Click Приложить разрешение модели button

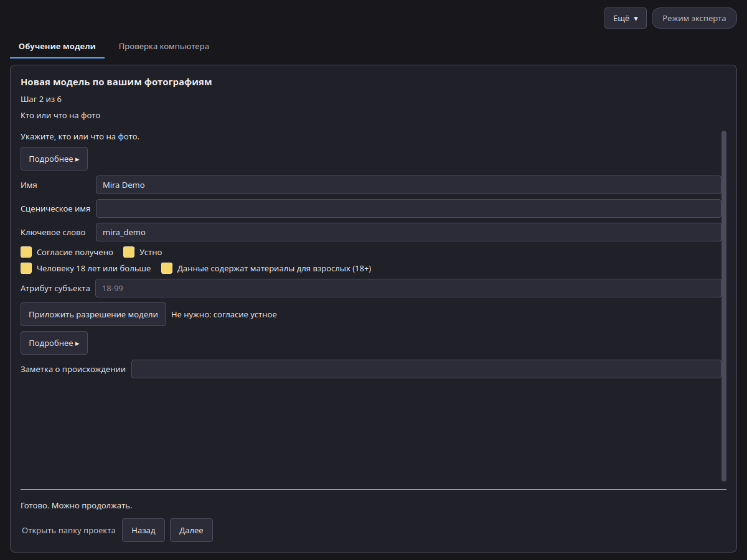[93, 314]
